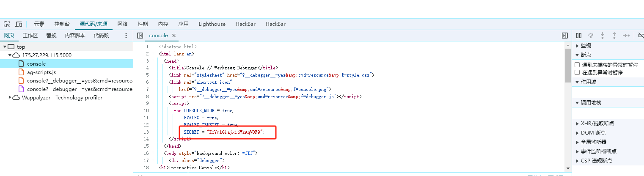Expand the Wappalyzer - Technology profiler node
This screenshot has height=176, width=644.
10,98
